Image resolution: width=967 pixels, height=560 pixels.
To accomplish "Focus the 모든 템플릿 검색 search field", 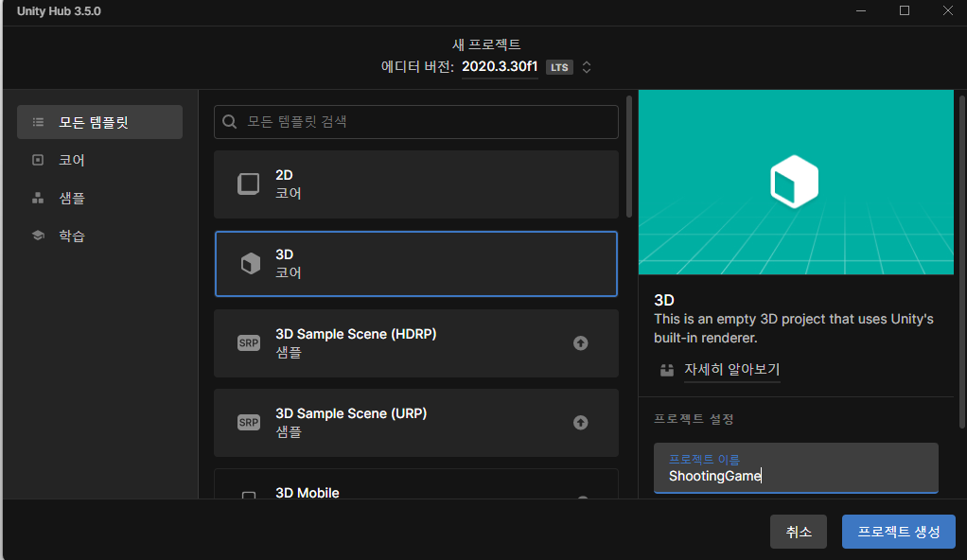I will 416,122.
